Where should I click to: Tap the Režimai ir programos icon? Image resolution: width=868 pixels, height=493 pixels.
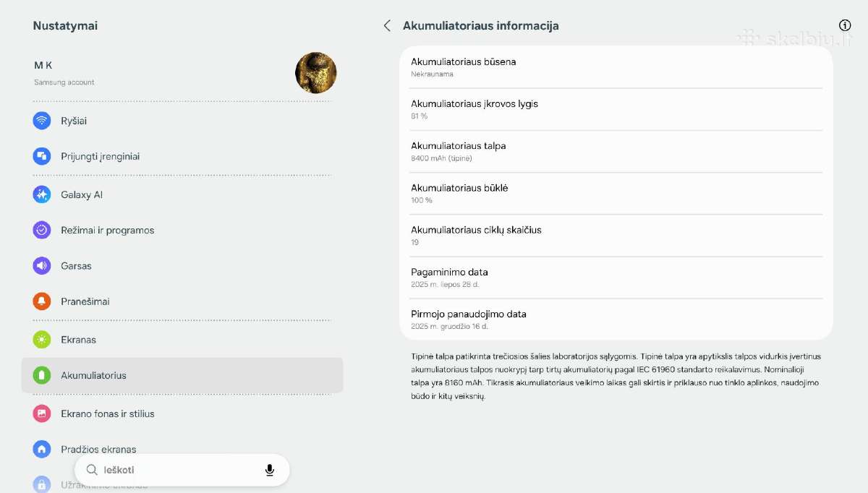click(x=42, y=230)
